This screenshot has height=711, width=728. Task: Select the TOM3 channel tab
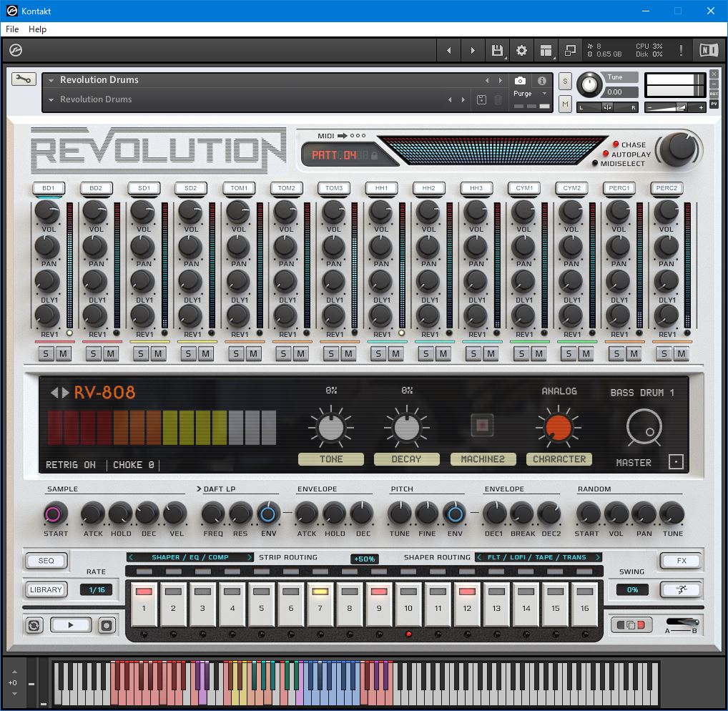pos(334,188)
